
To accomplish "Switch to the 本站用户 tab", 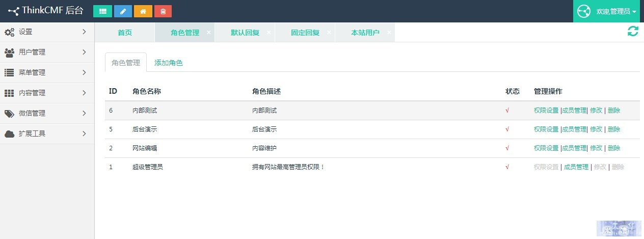I will [x=365, y=33].
